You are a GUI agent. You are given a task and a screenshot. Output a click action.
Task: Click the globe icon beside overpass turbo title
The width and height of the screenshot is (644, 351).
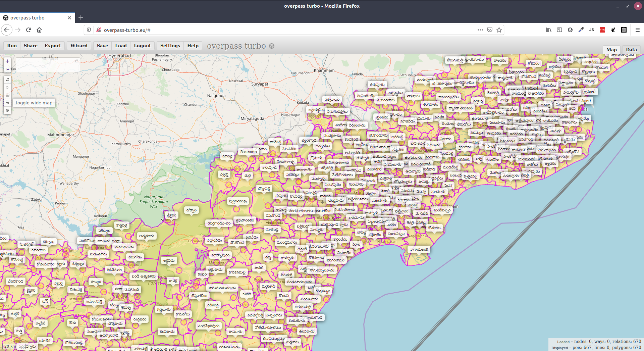pos(272,46)
